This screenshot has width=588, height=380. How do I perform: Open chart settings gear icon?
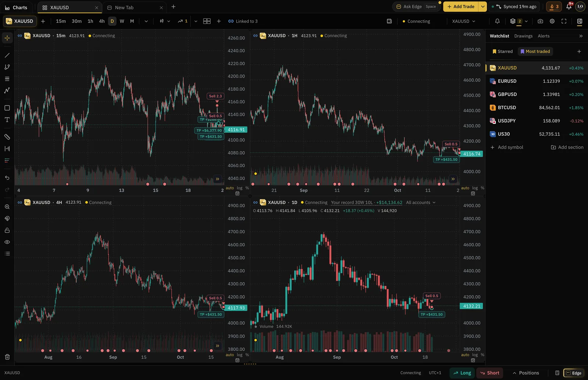point(552,21)
